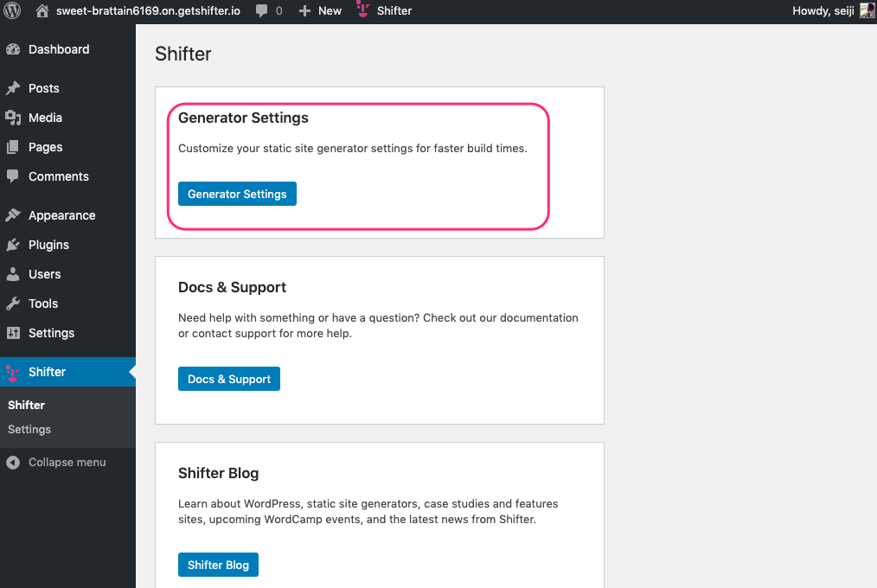Click the Appearance paintbrush icon
The width and height of the screenshot is (877, 588).
tap(13, 215)
